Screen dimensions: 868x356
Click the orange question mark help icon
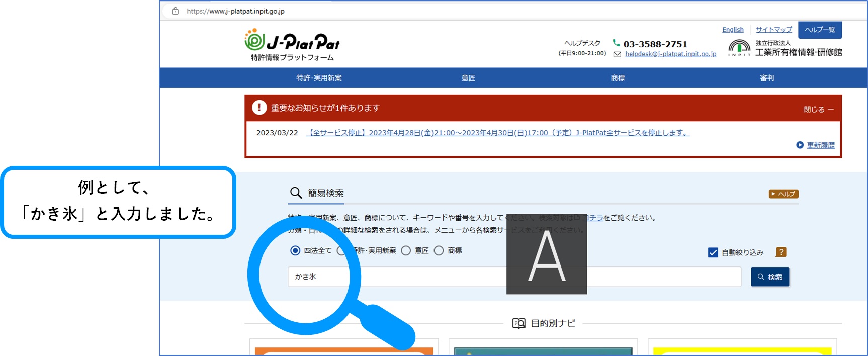tap(781, 252)
